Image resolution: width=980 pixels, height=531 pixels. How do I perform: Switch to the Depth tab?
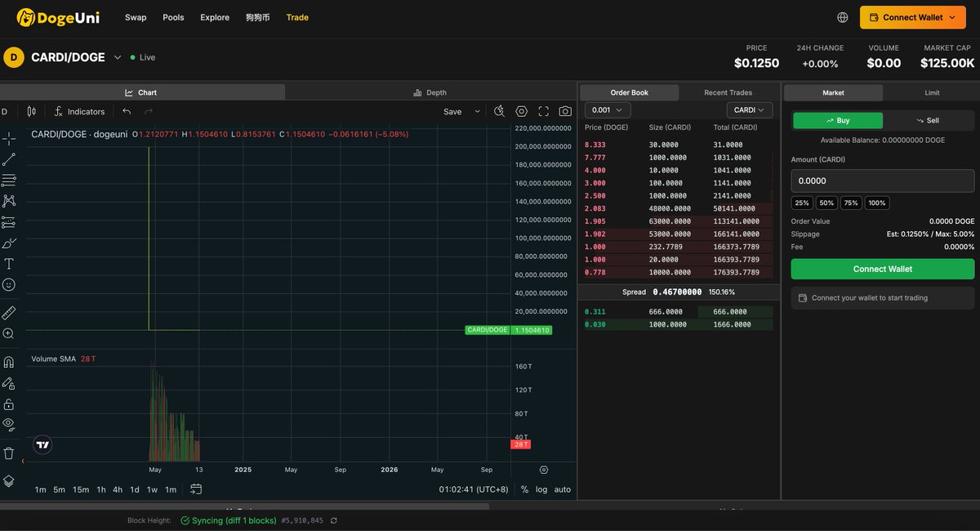(x=430, y=92)
